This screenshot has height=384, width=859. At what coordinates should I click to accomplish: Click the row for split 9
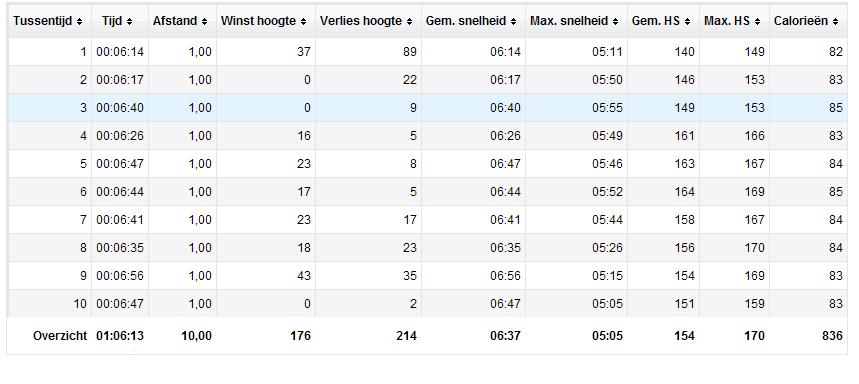427,276
